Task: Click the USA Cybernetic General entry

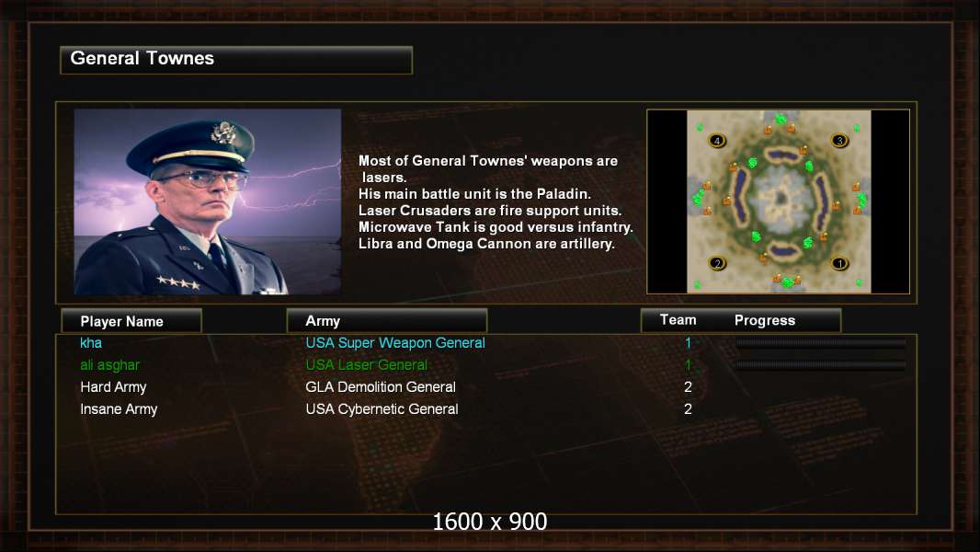Action: tap(382, 408)
